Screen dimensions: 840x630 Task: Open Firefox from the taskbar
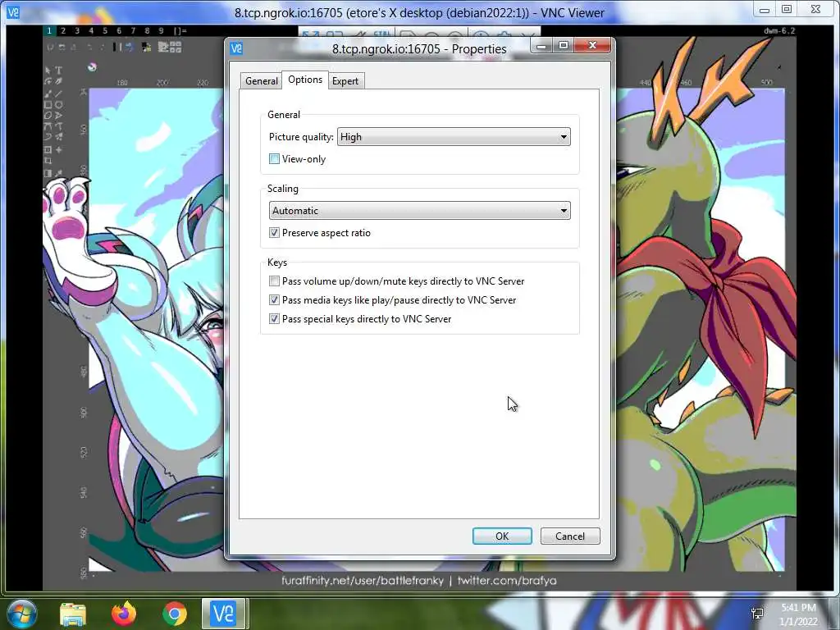point(124,614)
